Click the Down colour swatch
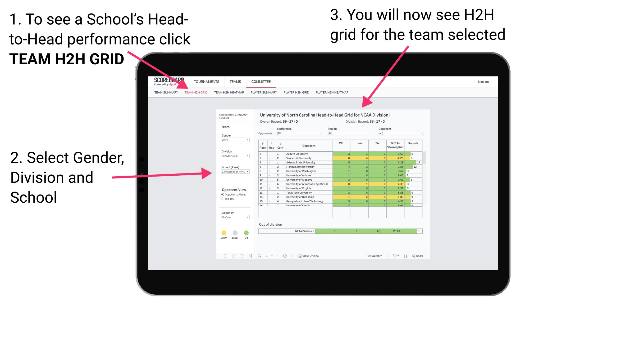This screenshot has height=346, width=644. click(223, 233)
